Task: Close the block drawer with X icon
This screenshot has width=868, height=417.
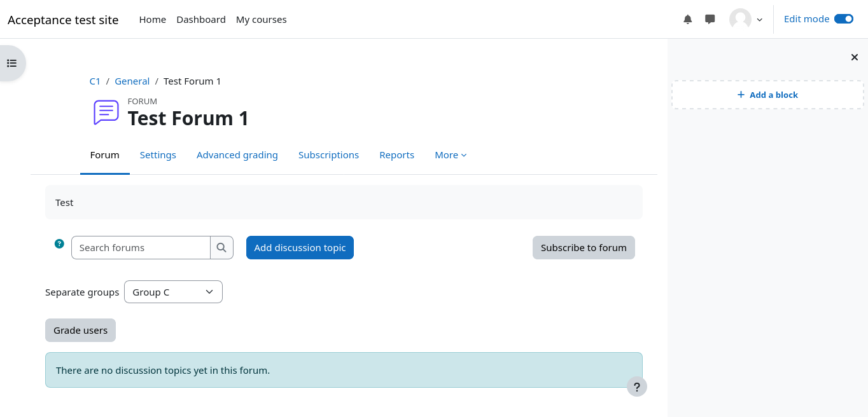Action: [x=855, y=58]
